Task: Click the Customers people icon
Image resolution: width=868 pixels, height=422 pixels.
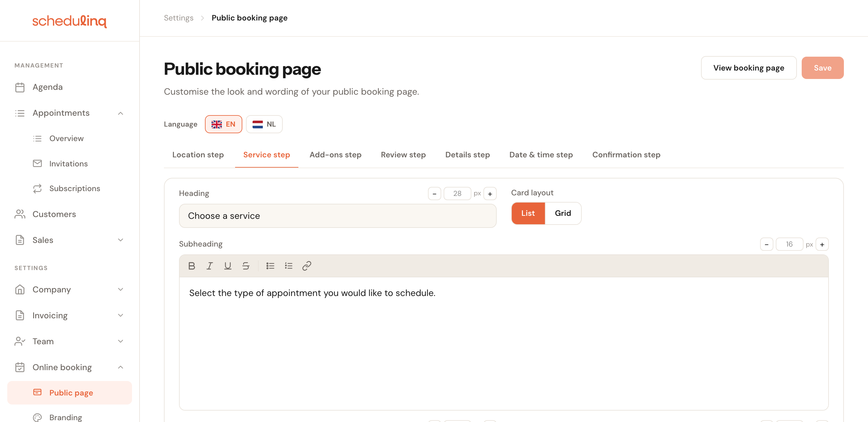Action: tap(20, 214)
